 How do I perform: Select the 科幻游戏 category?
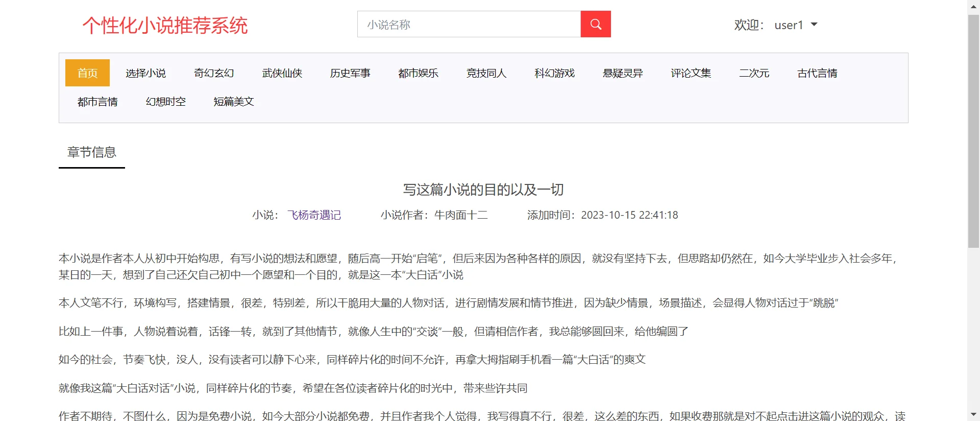[x=555, y=73]
